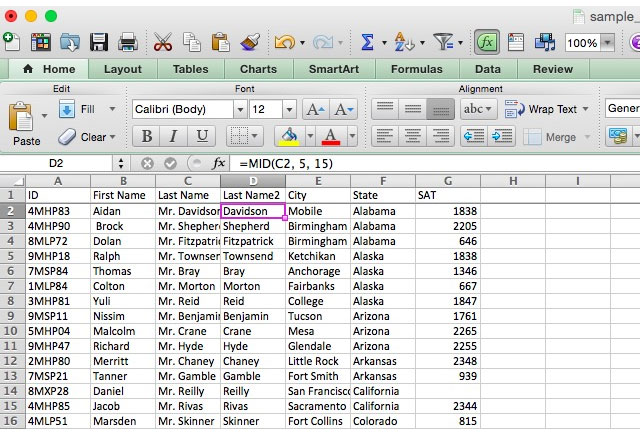640x435 pixels.
Task: Increase font size with the A-up button
Action: click(x=316, y=109)
